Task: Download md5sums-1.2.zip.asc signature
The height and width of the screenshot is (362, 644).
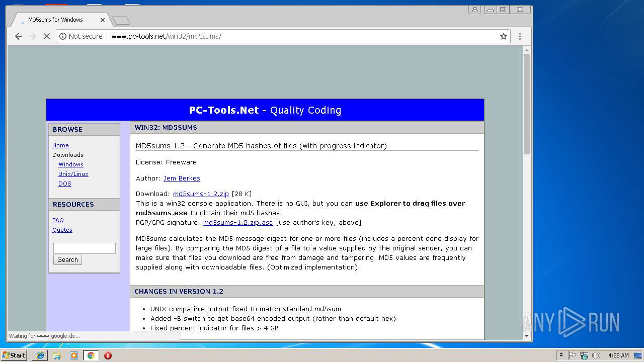Action: click(238, 222)
